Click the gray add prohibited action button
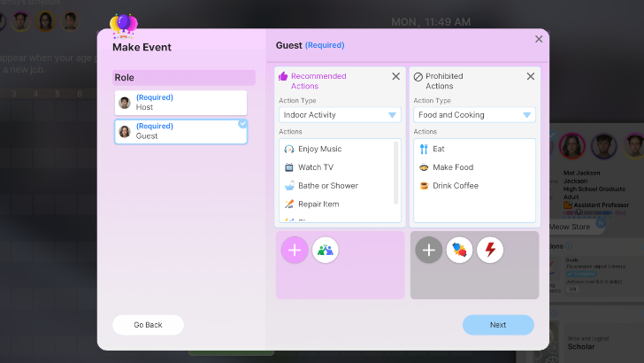This screenshot has height=363, width=644. pos(429,251)
